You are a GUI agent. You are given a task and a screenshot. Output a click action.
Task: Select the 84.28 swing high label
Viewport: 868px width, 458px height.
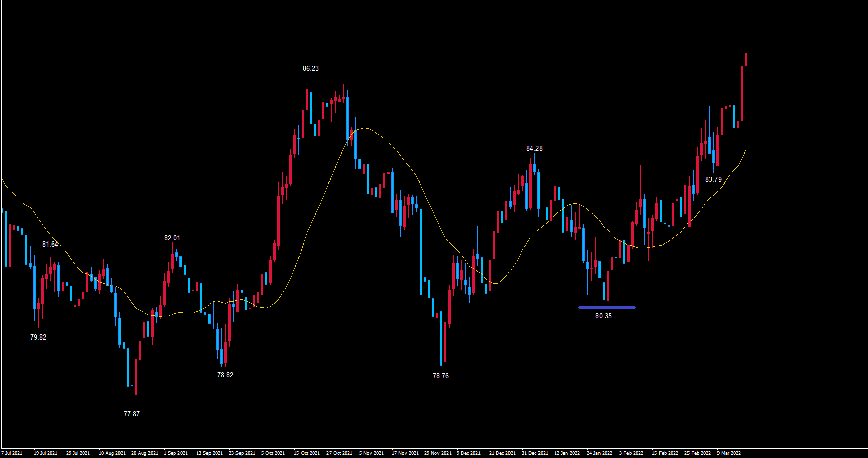(x=534, y=148)
